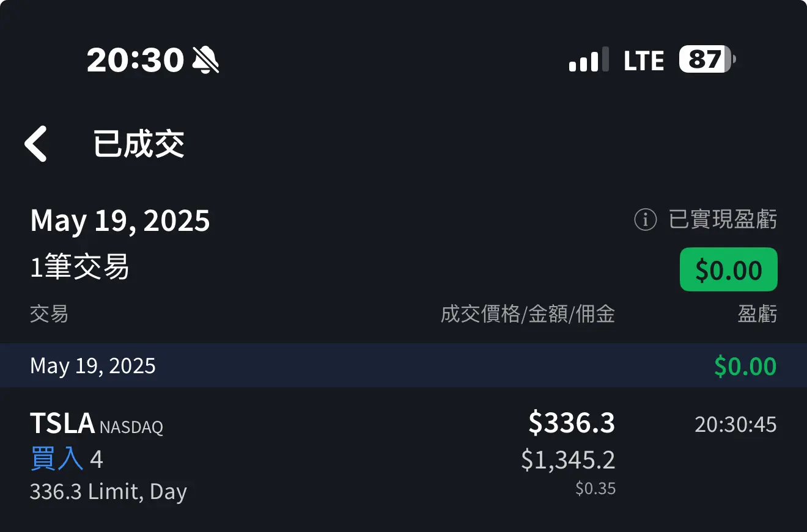The height and width of the screenshot is (532, 807).
Task: Tap the status bar clock 20:30
Action: (135, 60)
